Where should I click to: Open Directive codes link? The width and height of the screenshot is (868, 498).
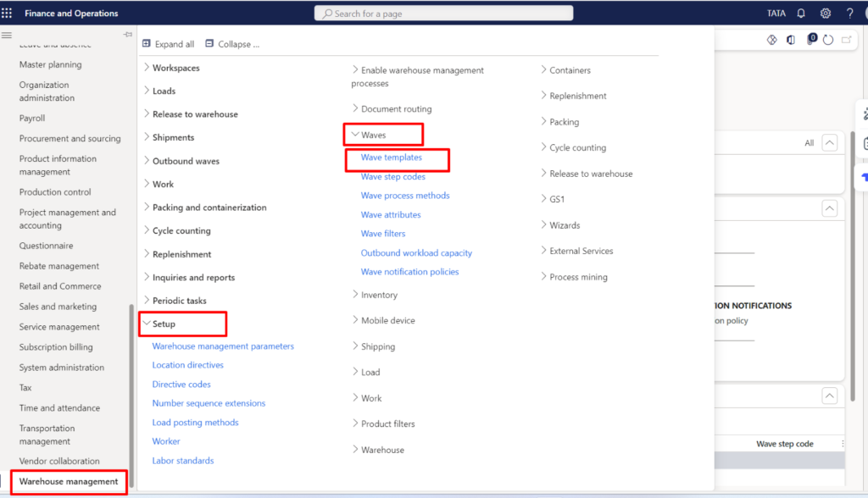(x=181, y=384)
